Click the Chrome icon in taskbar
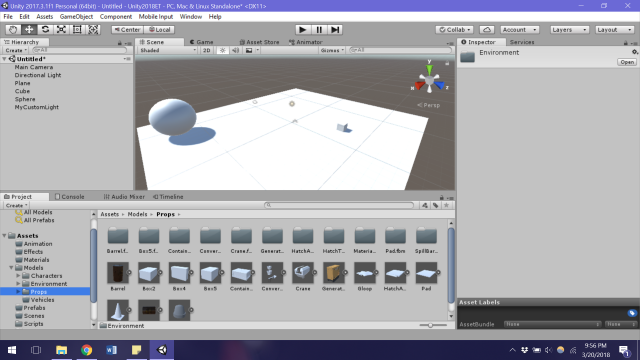Viewport: 640px width, 360px height. pos(87,350)
